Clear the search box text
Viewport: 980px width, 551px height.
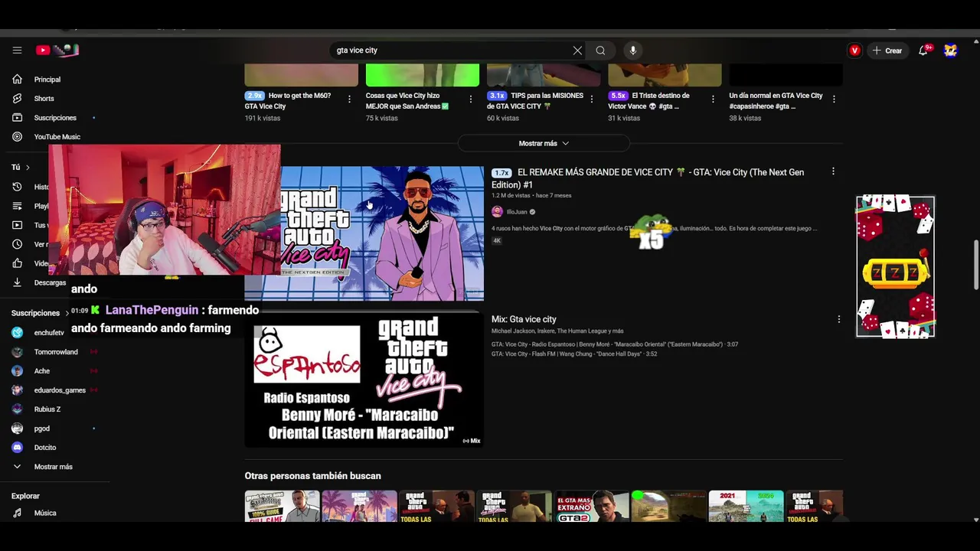[577, 51]
